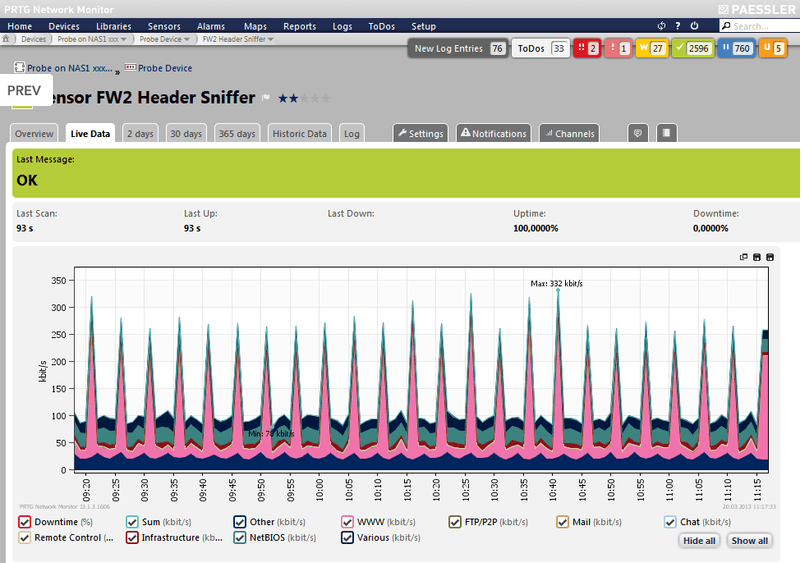Switch to the Overview tab

click(34, 133)
